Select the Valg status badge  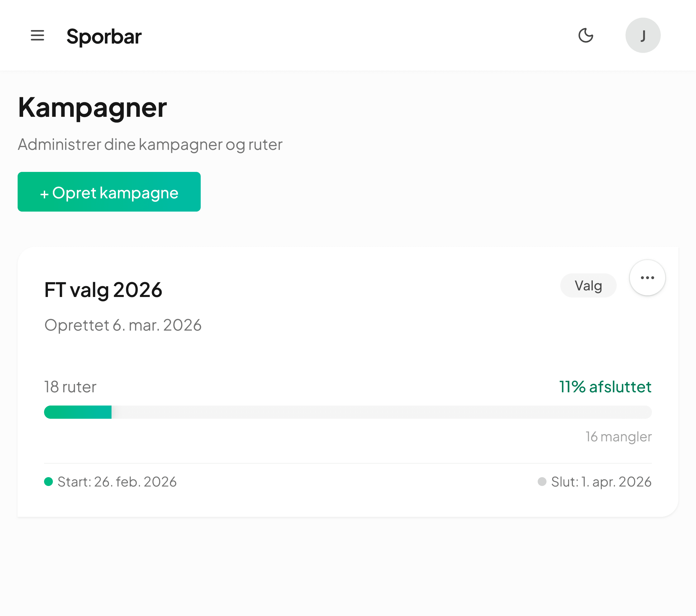[x=588, y=285]
